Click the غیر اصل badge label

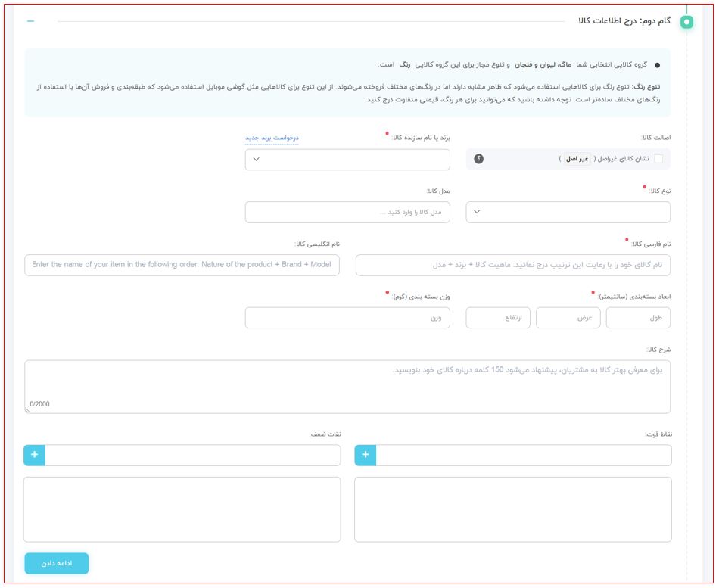(577, 159)
